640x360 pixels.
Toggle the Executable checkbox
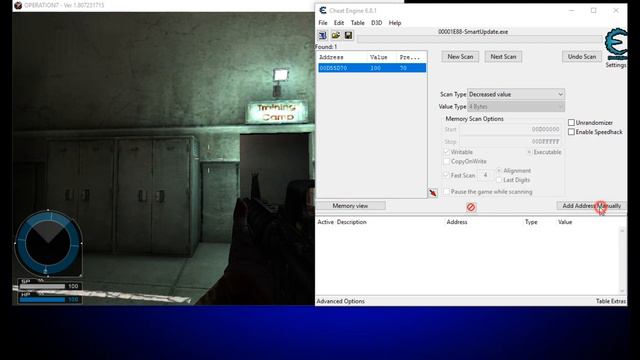point(529,152)
